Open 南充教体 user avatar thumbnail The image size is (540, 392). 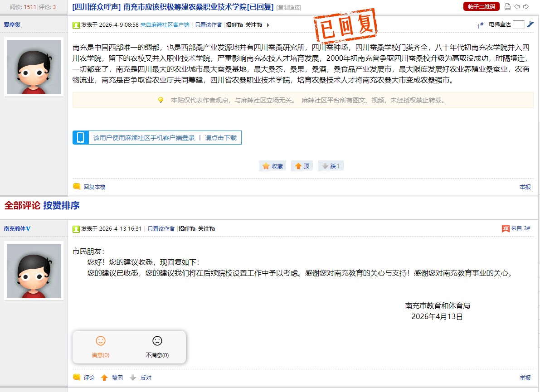pyautogui.click(x=34, y=271)
